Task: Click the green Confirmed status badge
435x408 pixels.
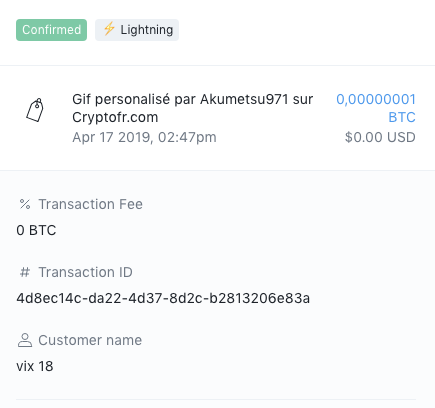Action: tap(51, 30)
